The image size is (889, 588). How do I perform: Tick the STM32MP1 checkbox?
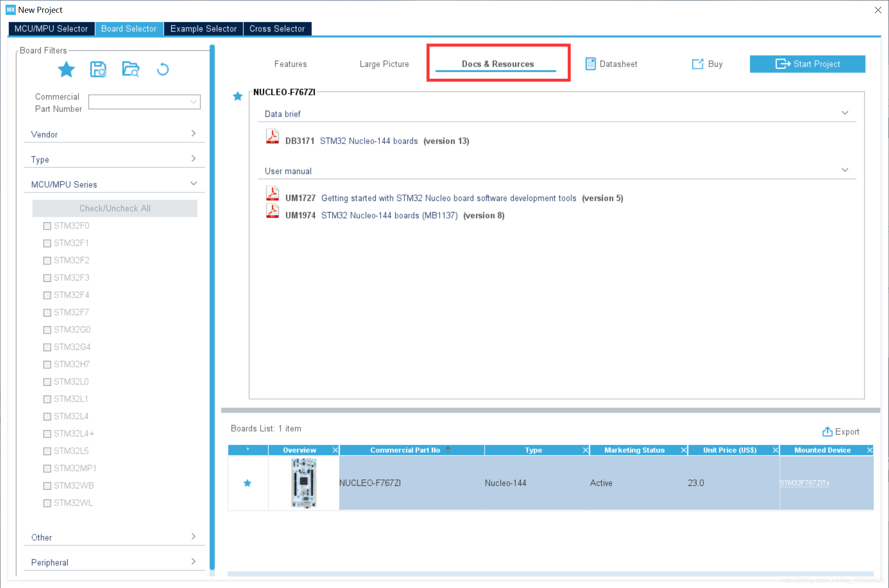47,468
